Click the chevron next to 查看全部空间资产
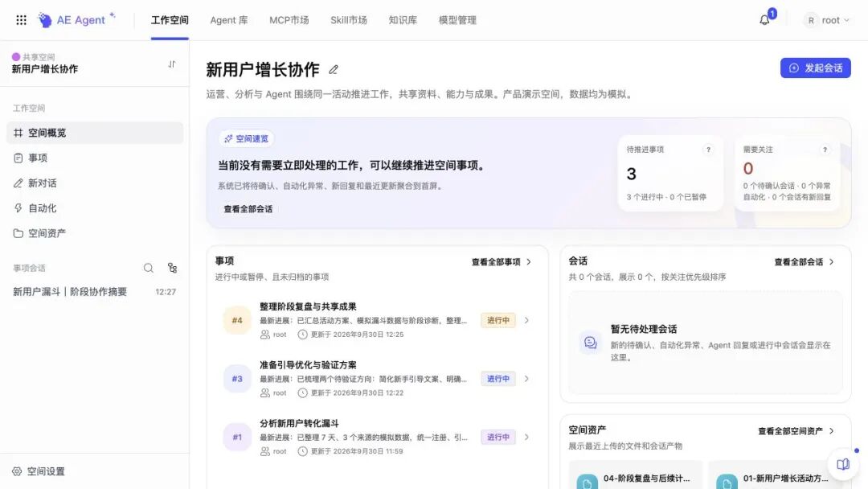 pos(832,431)
